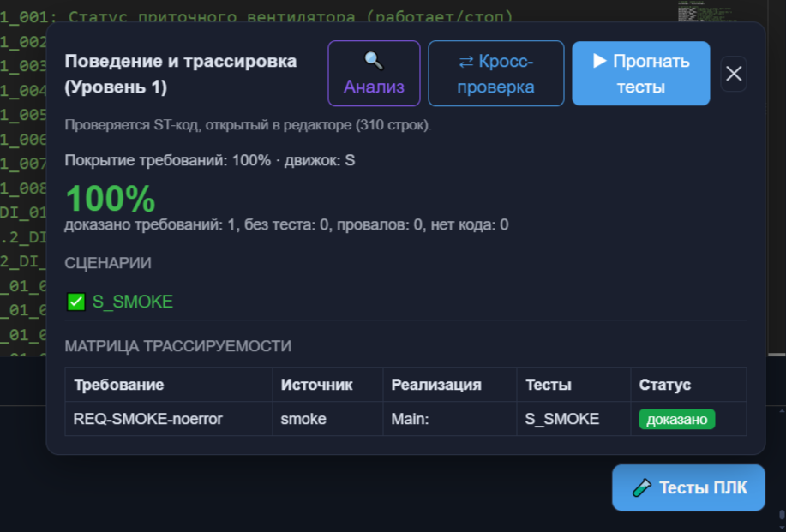The width and height of the screenshot is (786, 532).
Task: Run tests with Прогнать тесты
Action: point(640,74)
